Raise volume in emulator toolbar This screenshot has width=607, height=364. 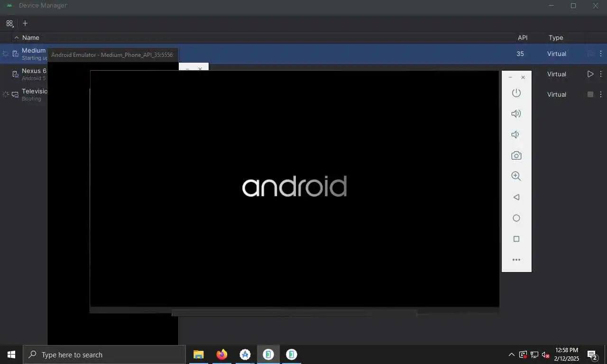(x=516, y=114)
